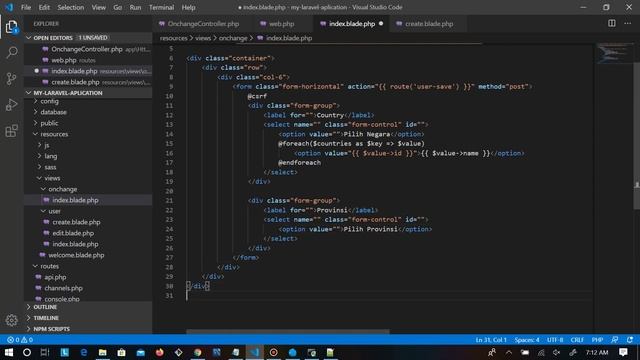Open the File menu
The image size is (640, 360).
tap(26, 7)
